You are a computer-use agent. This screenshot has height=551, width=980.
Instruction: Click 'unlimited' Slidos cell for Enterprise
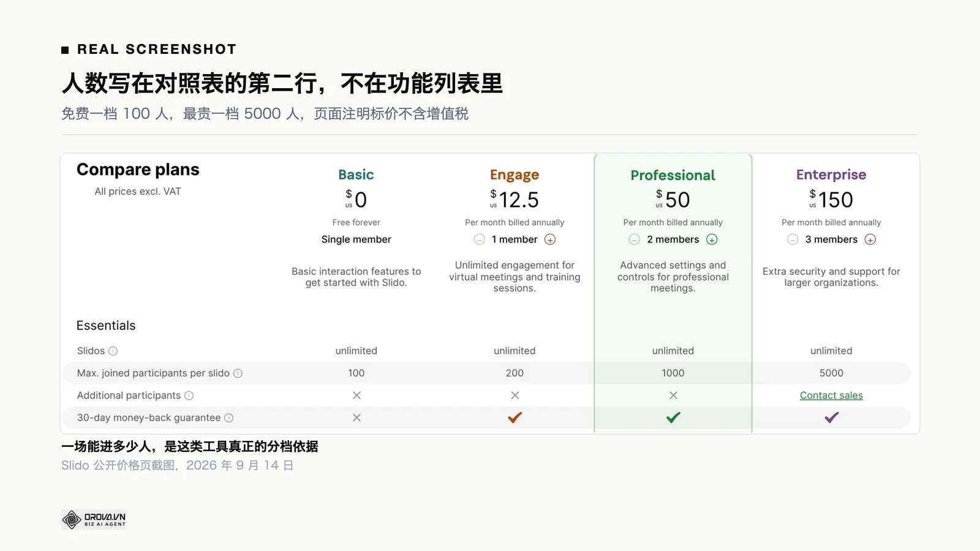click(831, 351)
